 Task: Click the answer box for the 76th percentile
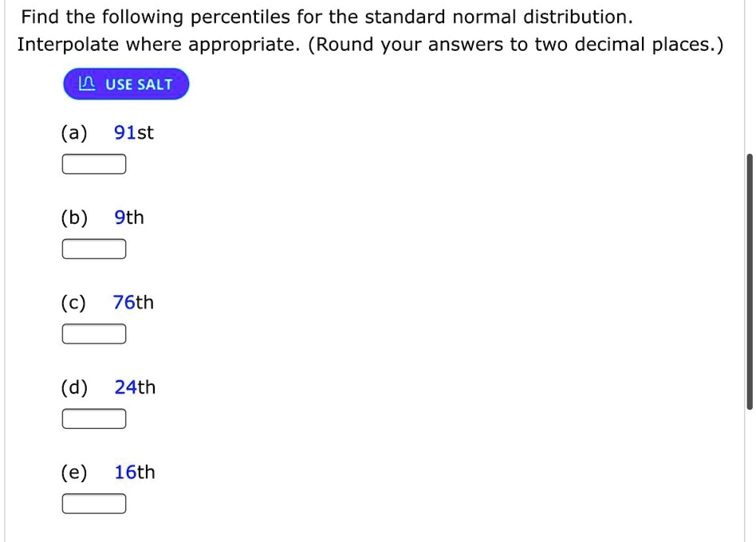click(x=93, y=334)
